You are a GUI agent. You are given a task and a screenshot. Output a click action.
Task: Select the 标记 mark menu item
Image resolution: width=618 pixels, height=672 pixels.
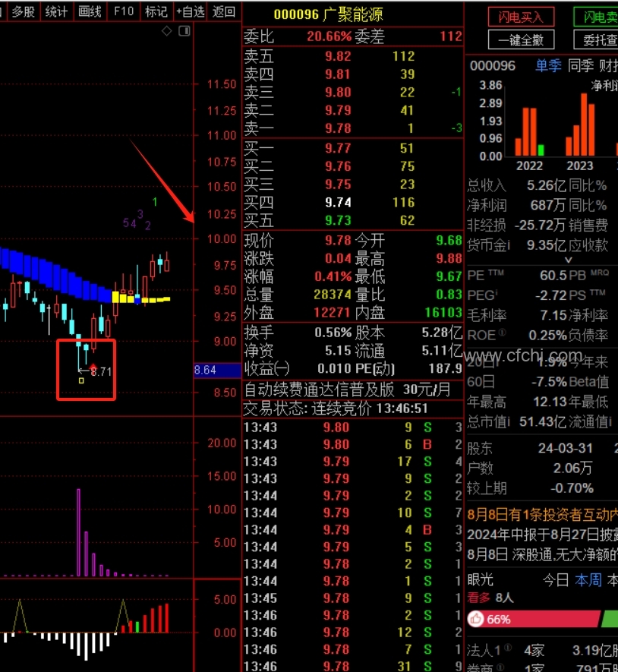point(156,11)
